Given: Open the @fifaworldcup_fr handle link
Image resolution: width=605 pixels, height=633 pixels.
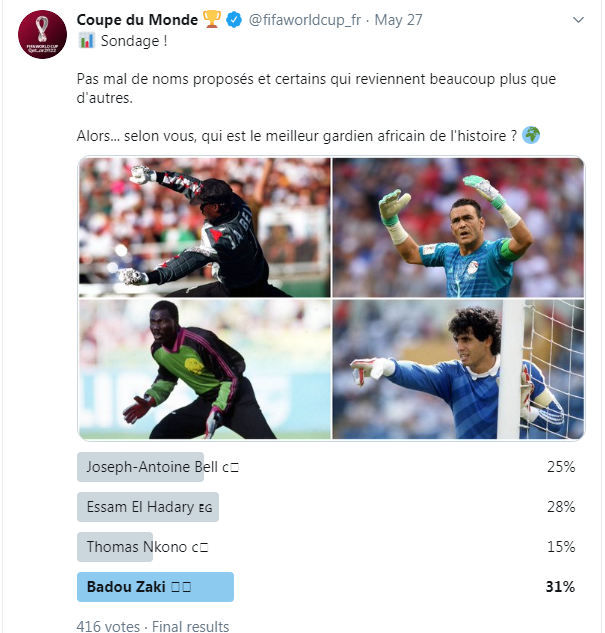Looking at the screenshot, I should tap(305, 20).
